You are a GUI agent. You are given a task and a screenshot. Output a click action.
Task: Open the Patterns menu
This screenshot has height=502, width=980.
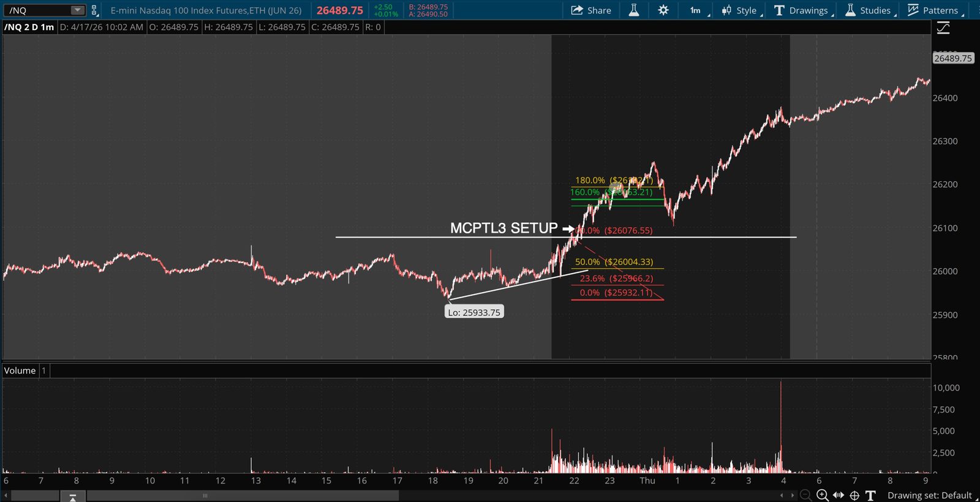coord(935,10)
